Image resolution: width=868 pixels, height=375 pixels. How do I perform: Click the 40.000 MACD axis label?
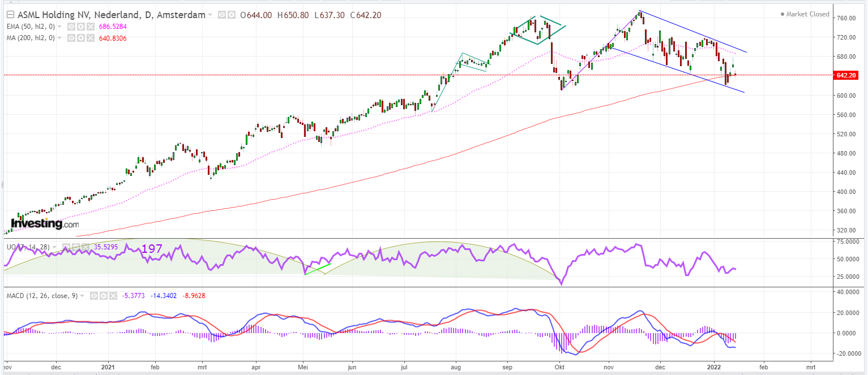(x=848, y=292)
